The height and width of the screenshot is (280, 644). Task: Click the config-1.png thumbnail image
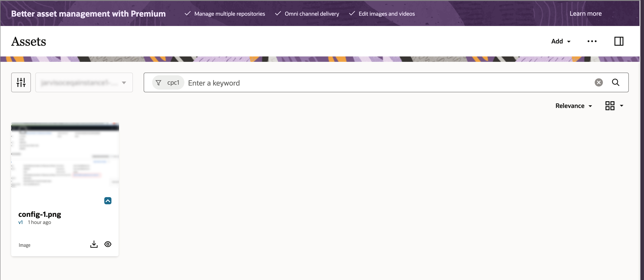(x=65, y=155)
